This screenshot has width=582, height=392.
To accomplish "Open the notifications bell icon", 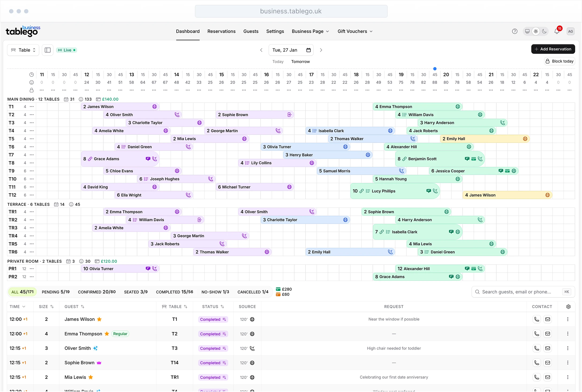I will coord(557,31).
